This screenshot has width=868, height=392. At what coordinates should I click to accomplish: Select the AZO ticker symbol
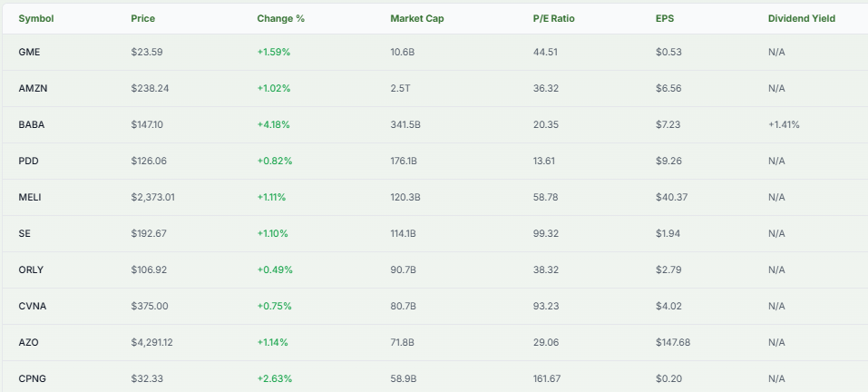(x=28, y=342)
